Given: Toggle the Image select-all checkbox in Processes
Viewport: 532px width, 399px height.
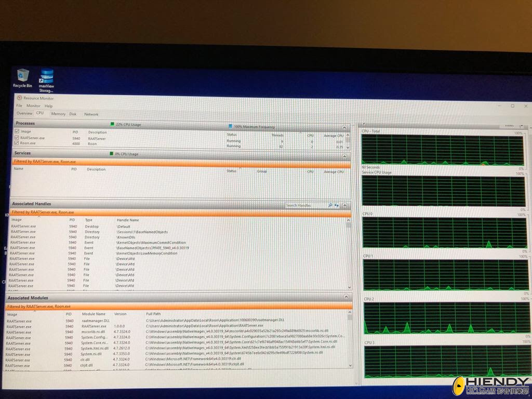Looking at the screenshot, I should pos(17,132).
